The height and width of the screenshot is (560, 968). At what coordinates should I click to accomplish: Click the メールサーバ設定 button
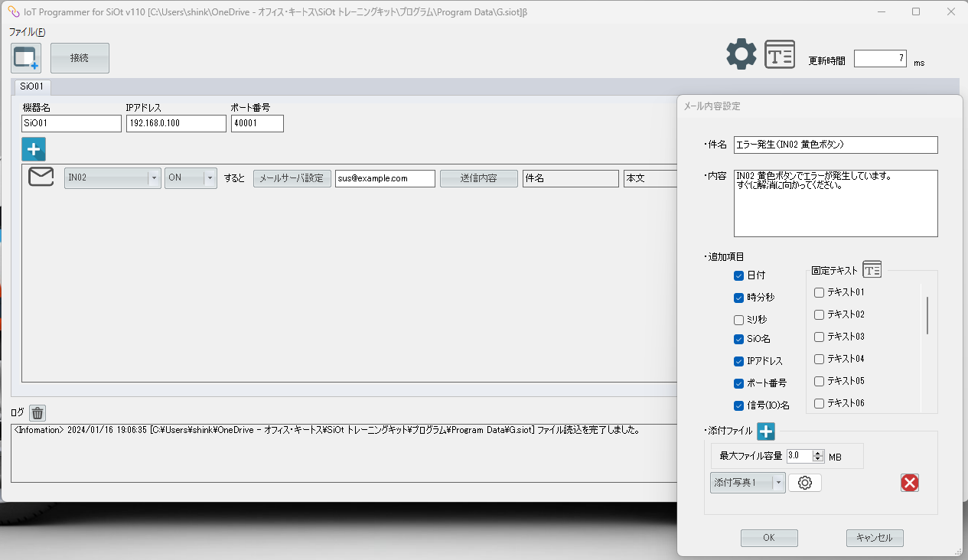292,178
